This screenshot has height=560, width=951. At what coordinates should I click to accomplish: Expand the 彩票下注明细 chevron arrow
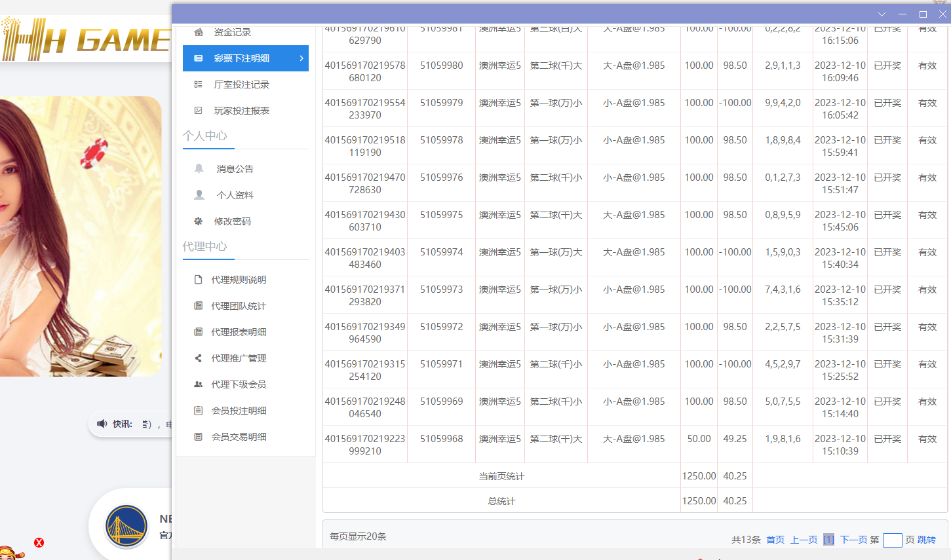pos(301,58)
